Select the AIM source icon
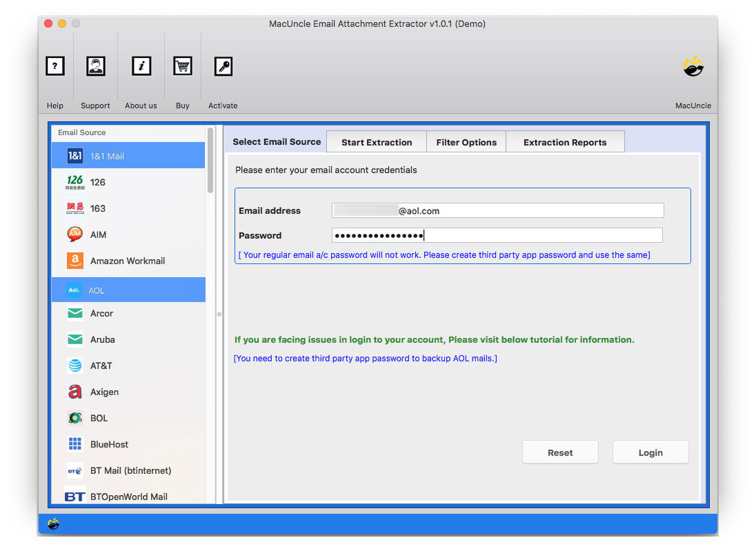This screenshot has height=551, width=756. coord(74,234)
